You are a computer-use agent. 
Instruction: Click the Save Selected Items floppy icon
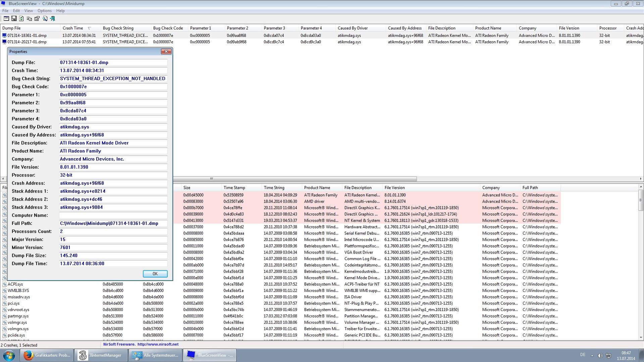[x=14, y=18]
